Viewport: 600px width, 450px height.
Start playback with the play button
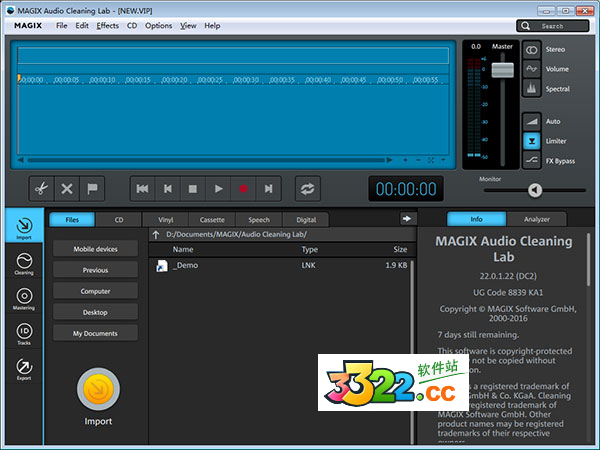point(218,189)
